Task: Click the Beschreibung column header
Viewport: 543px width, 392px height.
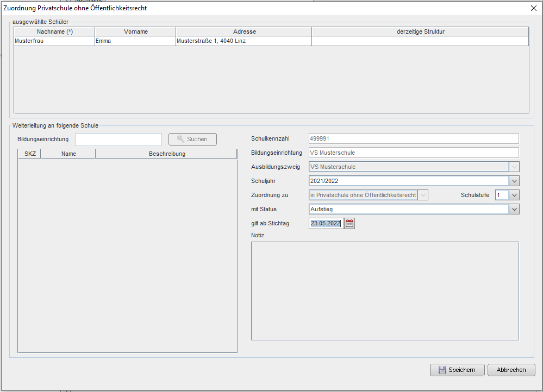Action: click(x=167, y=154)
